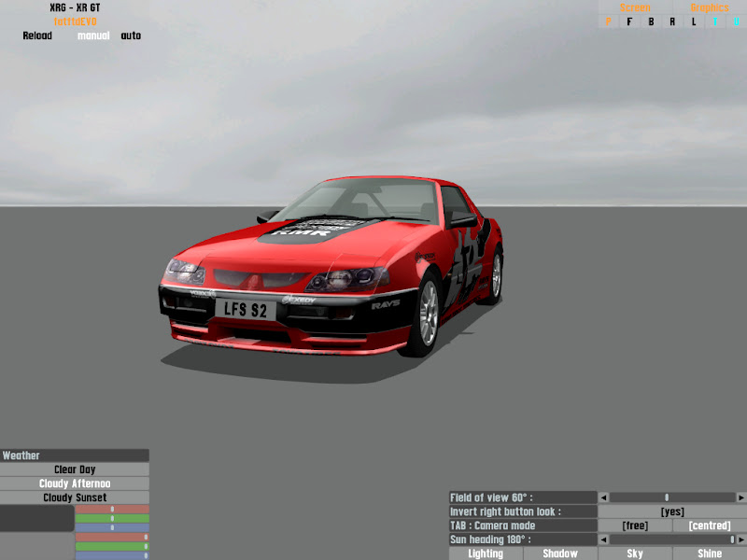
Task: Click the F view button
Action: (629, 21)
